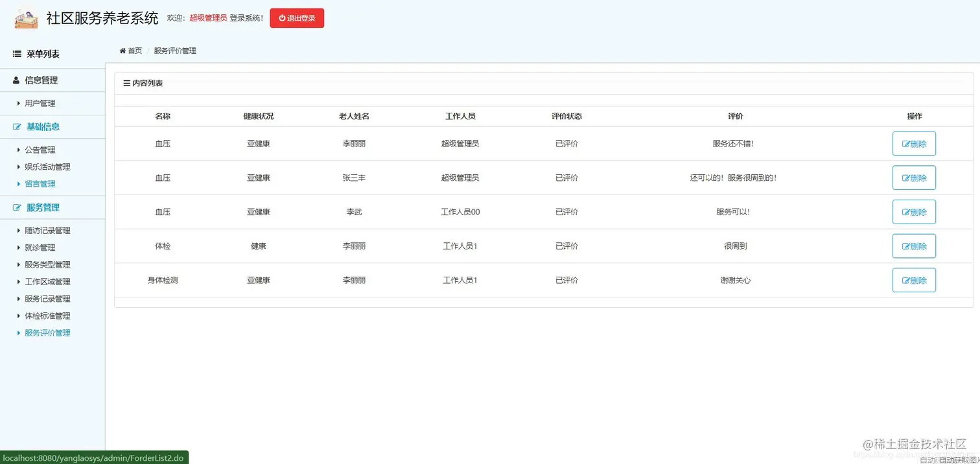The width and height of the screenshot is (980, 464).
Task: Click the edit icon beside 基础信息
Action: pyautogui.click(x=17, y=127)
